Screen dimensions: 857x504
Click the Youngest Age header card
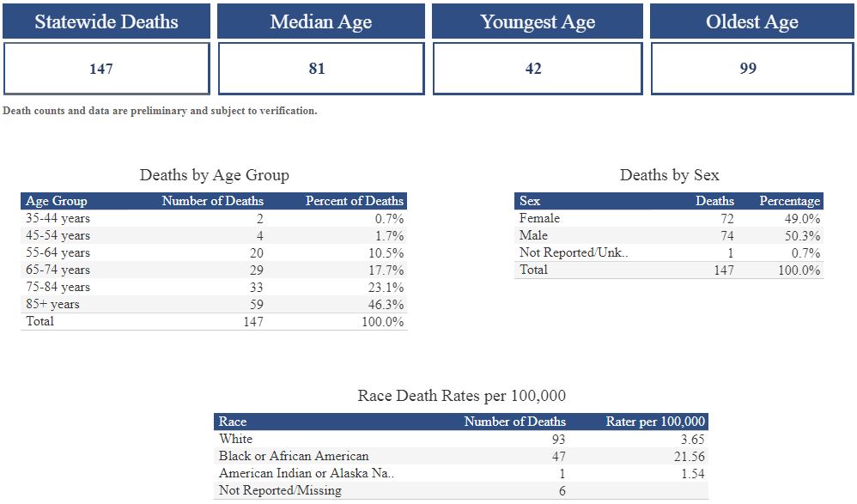[x=537, y=21]
